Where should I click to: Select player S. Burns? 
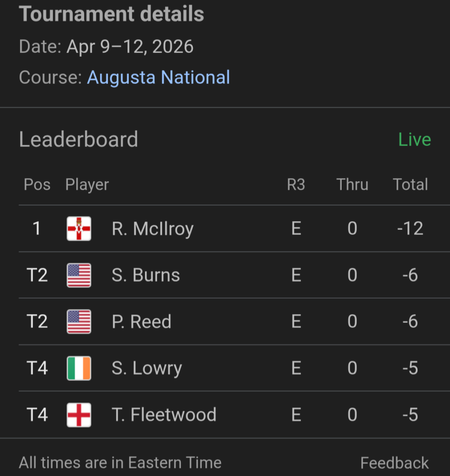146,275
